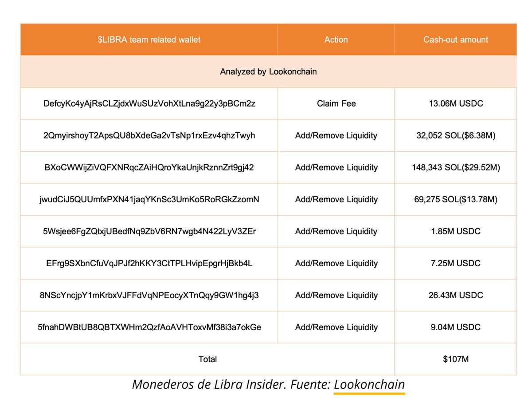Click the "$LIBRA team related wallet" column header
532x402 pixels.
tap(149, 39)
